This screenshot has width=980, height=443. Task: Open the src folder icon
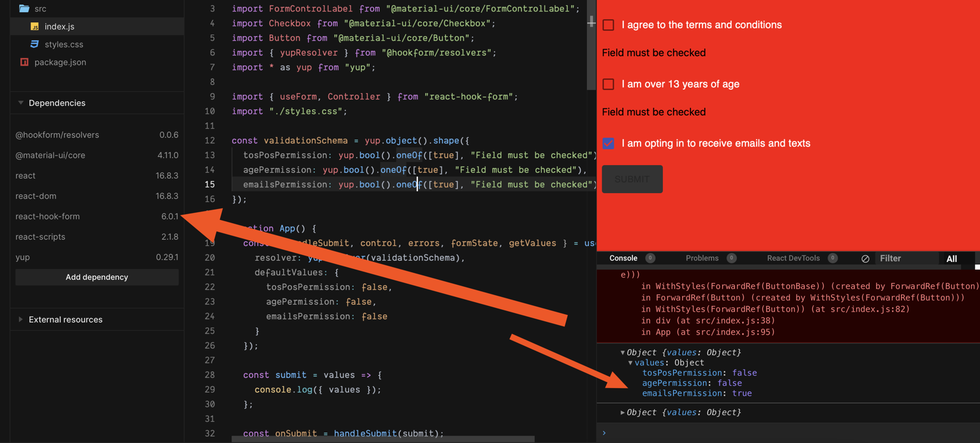coord(24,8)
